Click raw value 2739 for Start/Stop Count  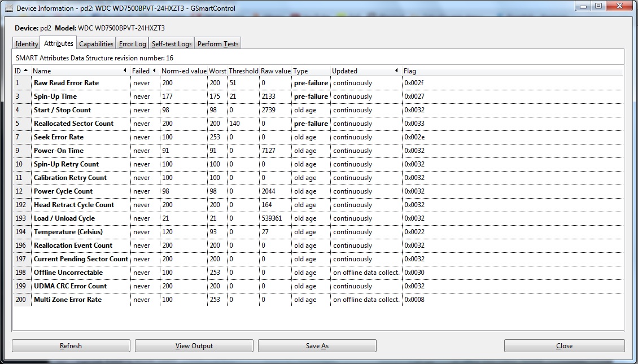[268, 110]
